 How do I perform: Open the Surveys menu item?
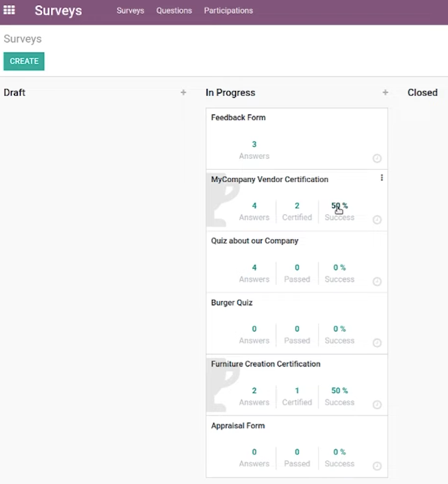click(130, 10)
